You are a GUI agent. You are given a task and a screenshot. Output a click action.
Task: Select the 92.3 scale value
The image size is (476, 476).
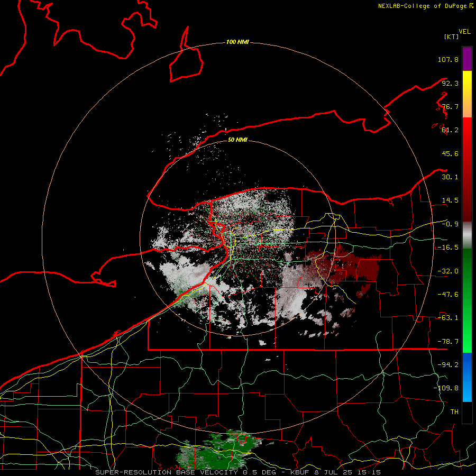pyautogui.click(x=450, y=83)
